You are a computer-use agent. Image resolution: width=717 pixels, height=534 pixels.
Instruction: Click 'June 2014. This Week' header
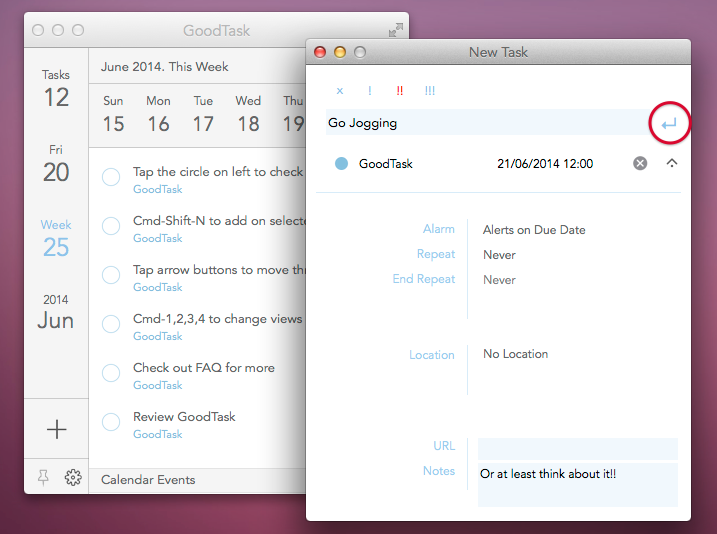pos(165,67)
